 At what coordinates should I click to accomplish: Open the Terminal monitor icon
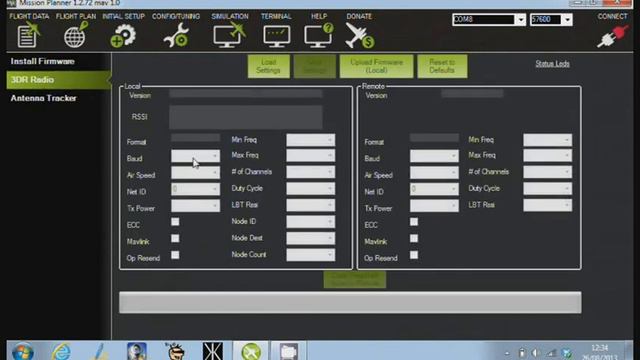277,36
